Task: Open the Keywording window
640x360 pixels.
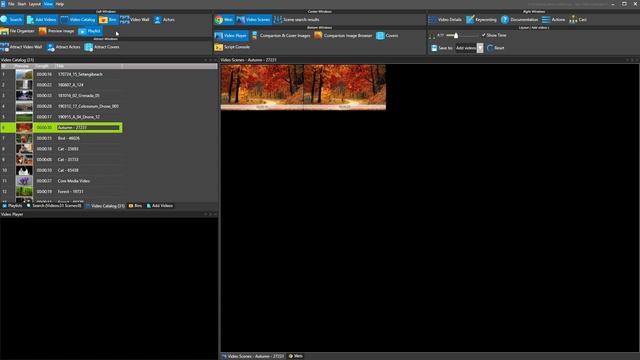Action: pos(482,20)
